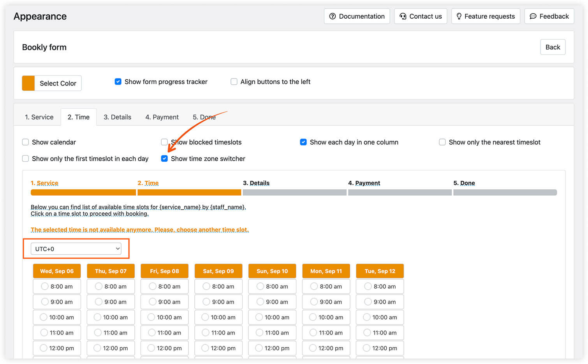Toggle Show blocked timeslots checkbox
The height and width of the screenshot is (364, 588).
[x=164, y=142]
